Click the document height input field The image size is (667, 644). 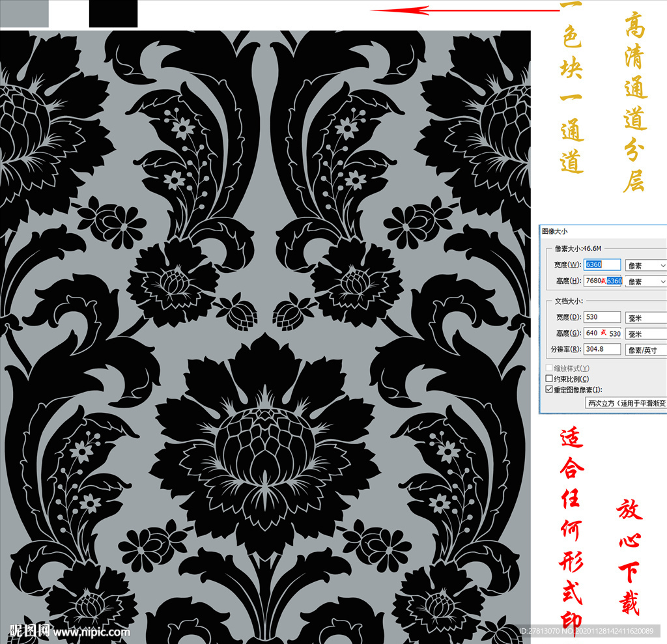point(602,333)
